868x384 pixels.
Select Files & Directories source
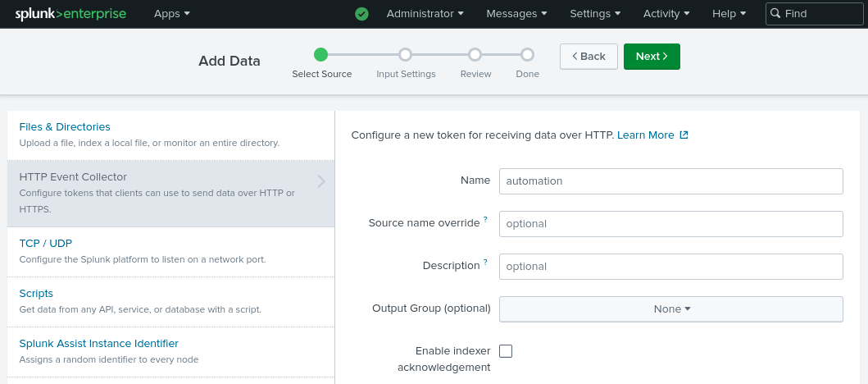coord(65,127)
